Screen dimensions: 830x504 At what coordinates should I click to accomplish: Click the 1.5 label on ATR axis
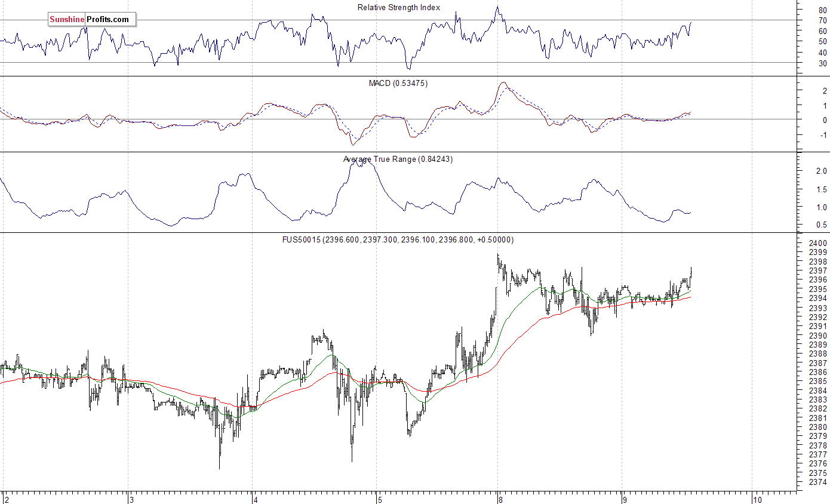(x=822, y=189)
